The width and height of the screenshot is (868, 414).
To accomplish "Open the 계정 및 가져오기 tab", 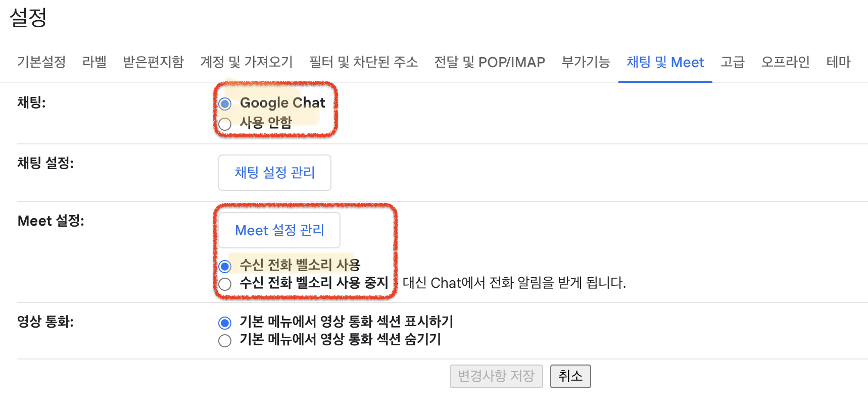I will coord(246,62).
